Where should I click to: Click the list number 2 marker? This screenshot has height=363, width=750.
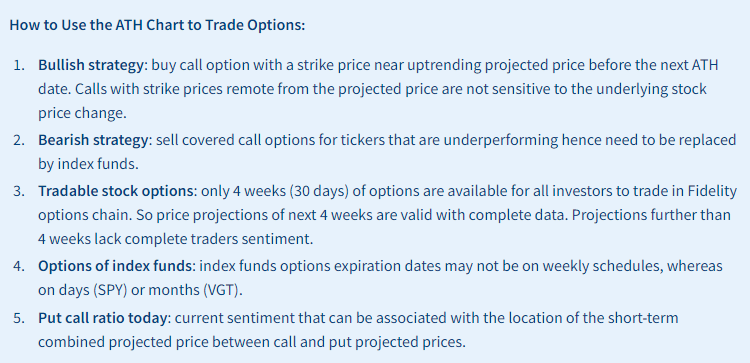coord(18,141)
